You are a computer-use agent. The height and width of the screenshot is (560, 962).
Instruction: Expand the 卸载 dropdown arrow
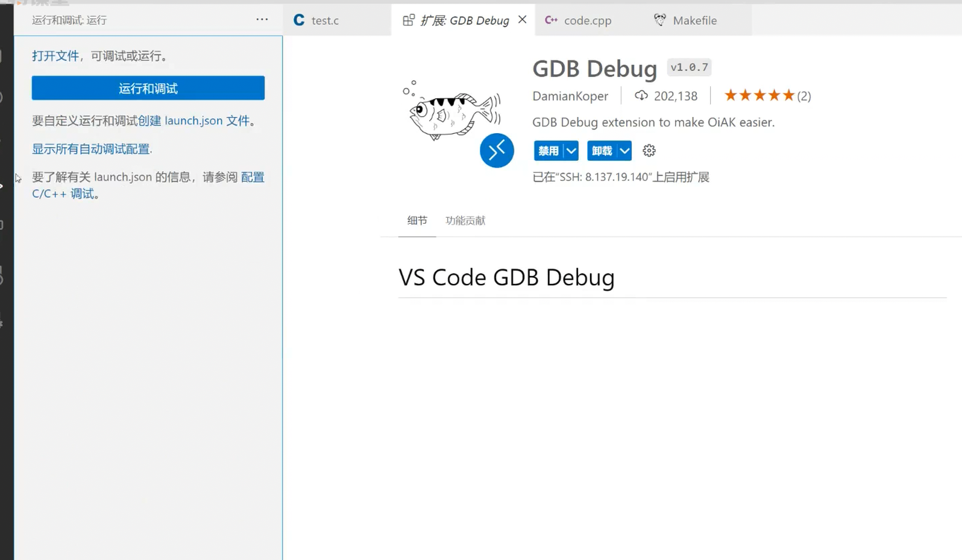(624, 151)
